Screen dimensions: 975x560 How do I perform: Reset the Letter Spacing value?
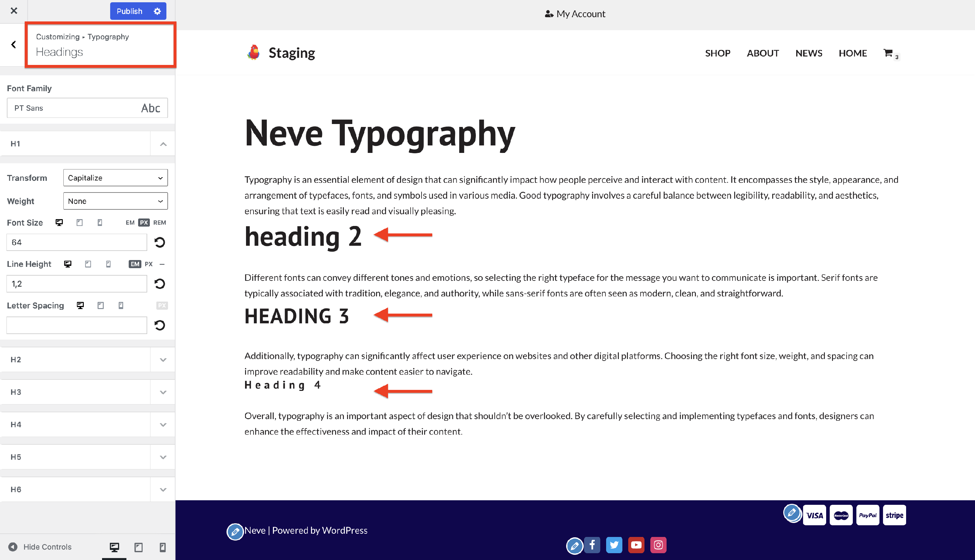(159, 325)
